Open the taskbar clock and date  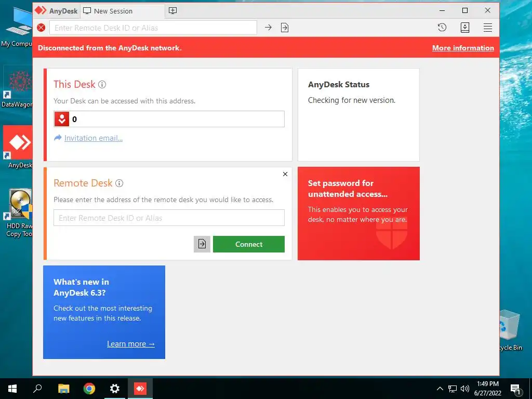487,389
